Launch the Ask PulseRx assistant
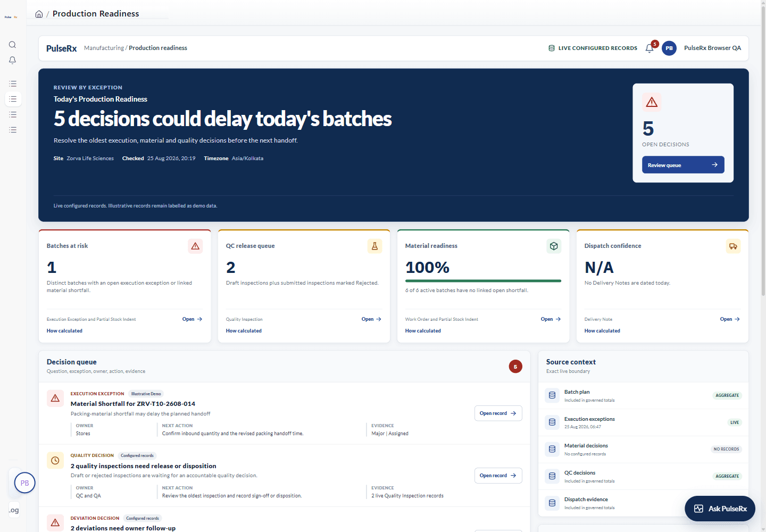 pos(720,509)
